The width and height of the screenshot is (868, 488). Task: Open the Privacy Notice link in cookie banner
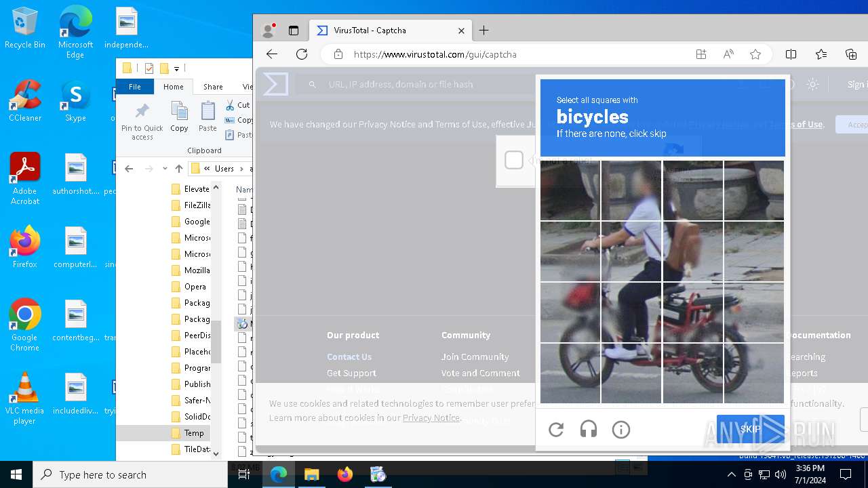(x=431, y=418)
